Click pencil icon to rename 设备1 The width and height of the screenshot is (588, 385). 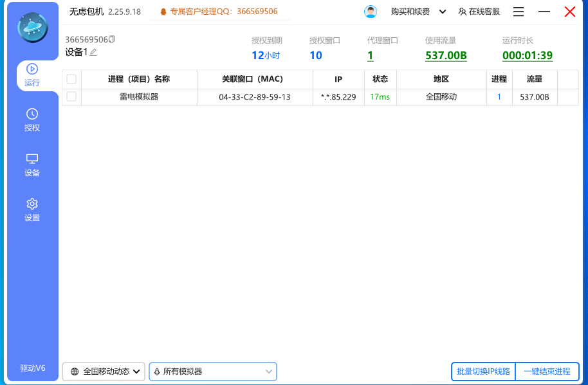(93, 52)
